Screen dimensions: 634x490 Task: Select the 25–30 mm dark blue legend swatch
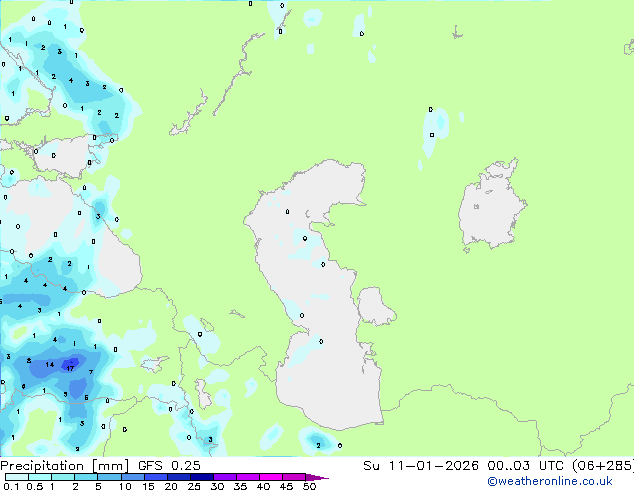202,477
